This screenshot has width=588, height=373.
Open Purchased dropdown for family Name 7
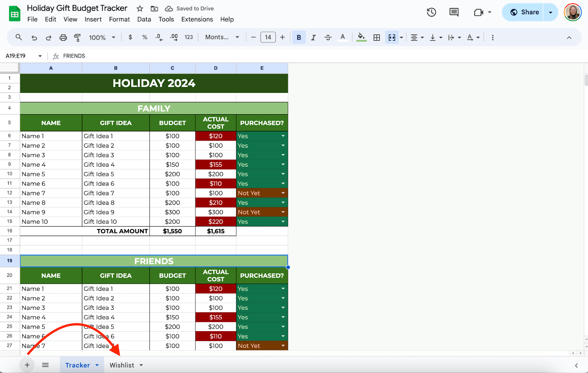pos(283,193)
